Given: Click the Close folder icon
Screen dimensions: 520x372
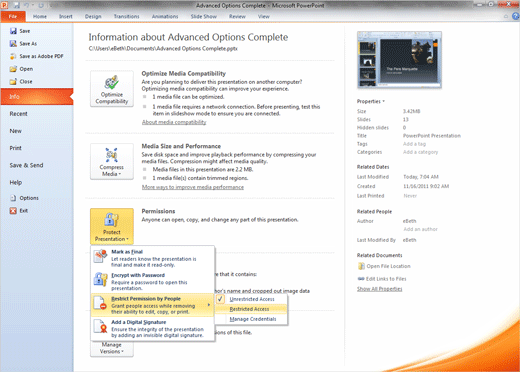Looking at the screenshot, I should (13, 82).
